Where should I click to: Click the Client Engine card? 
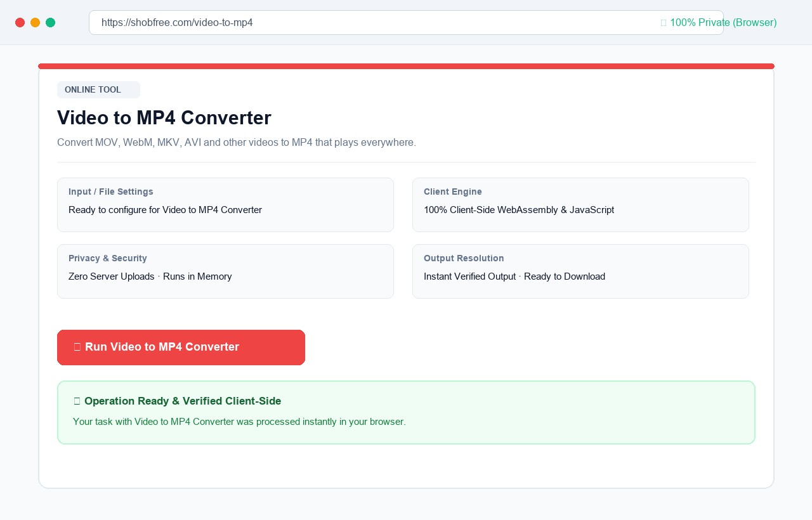click(x=580, y=205)
